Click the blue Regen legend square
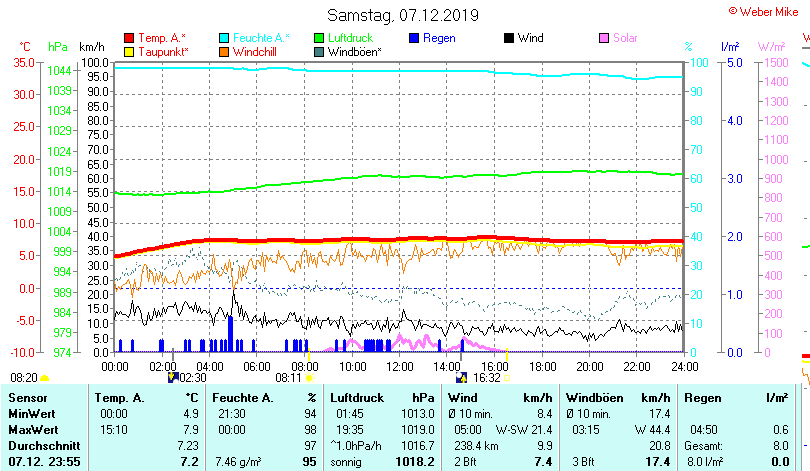This screenshot has width=810, height=471. coord(414,38)
